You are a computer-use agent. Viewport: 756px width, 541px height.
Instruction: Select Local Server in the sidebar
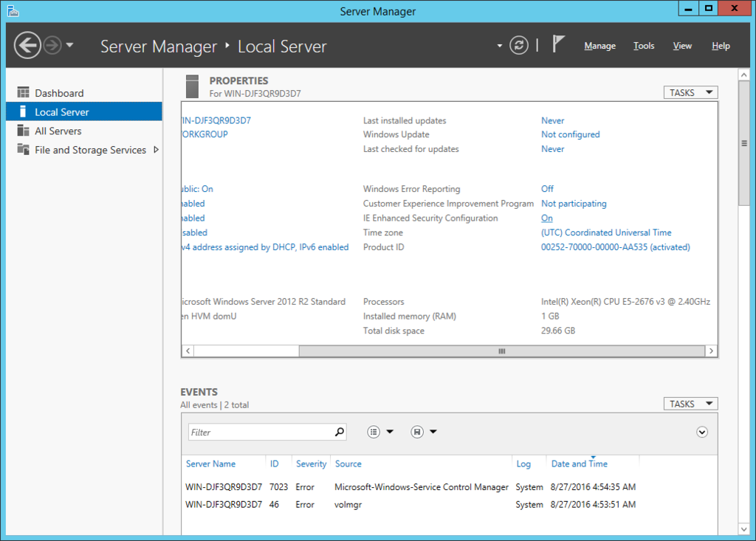tap(84, 111)
